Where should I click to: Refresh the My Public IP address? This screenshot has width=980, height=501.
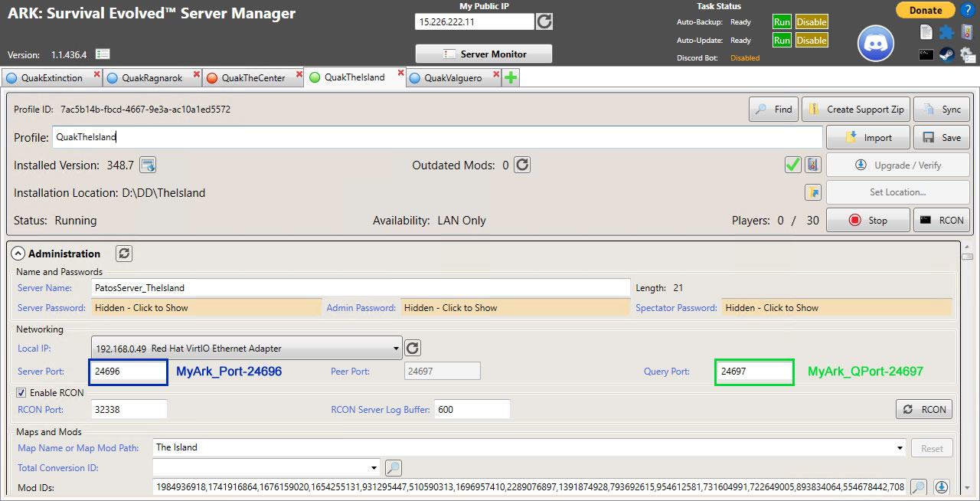pos(544,22)
